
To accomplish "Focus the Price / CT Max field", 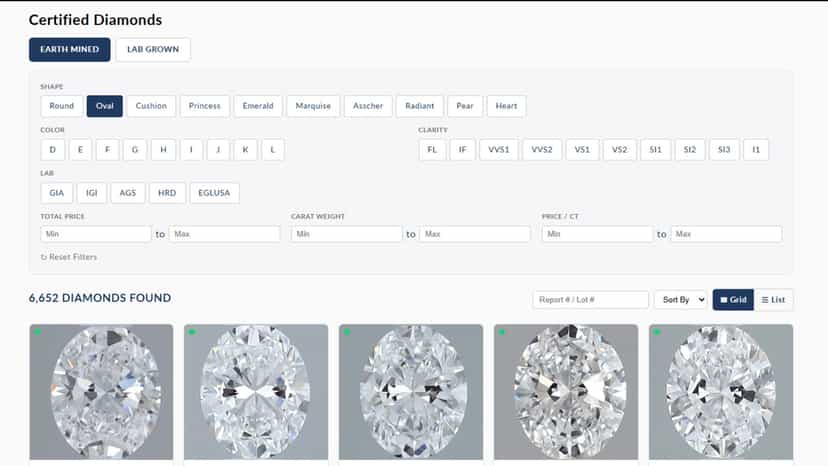I will click(727, 234).
